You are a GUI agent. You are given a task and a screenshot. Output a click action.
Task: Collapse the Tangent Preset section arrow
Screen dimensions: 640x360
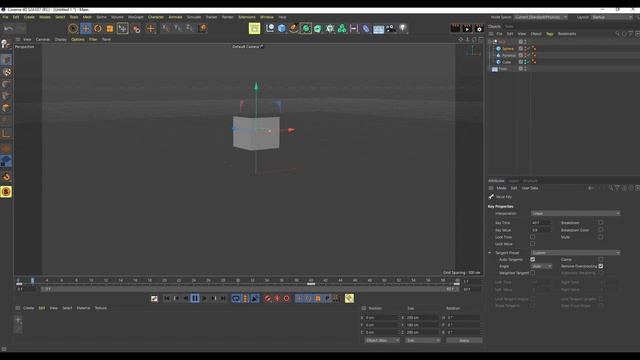coord(490,253)
